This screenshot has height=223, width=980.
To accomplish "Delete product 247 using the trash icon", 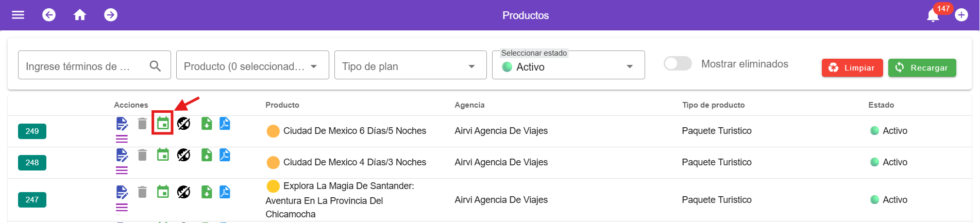I will tap(143, 192).
